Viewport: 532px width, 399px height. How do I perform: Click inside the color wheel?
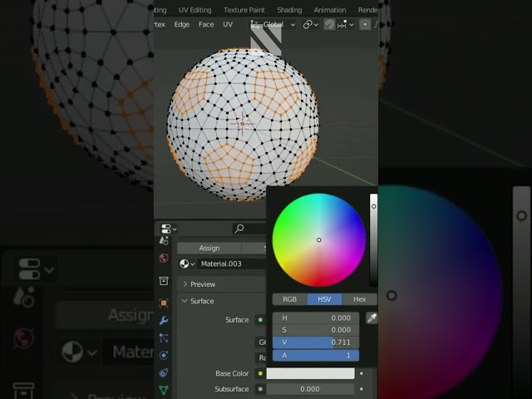(319, 240)
